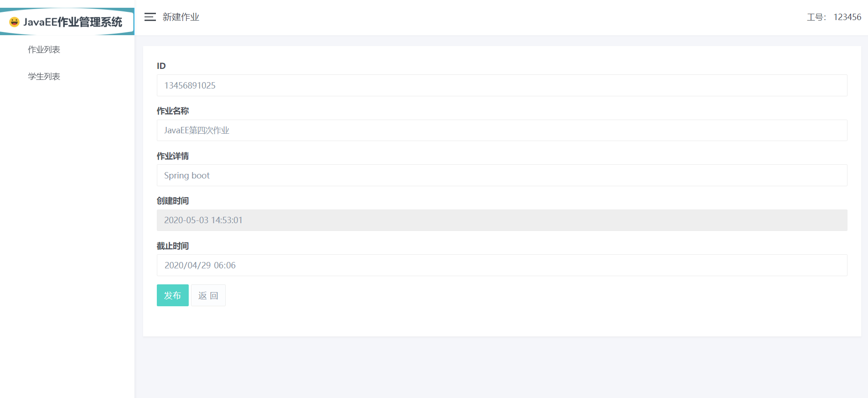Open the 截止时间 date-time field
Image resolution: width=868 pixels, height=398 pixels.
click(x=501, y=265)
